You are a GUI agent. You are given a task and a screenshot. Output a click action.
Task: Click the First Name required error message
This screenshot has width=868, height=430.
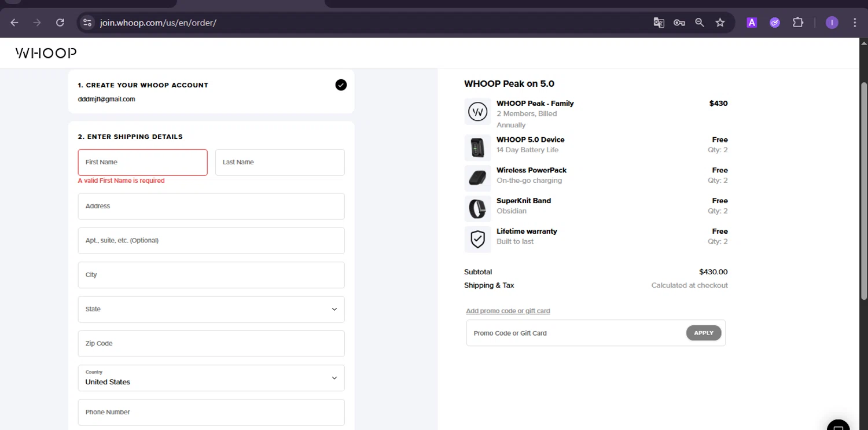122,181
